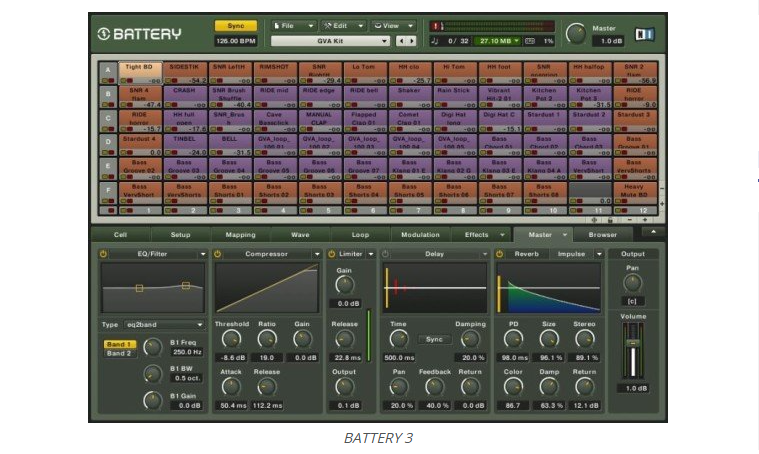Open the Edit menu
Screen dimensions: 759x454
pos(343,26)
